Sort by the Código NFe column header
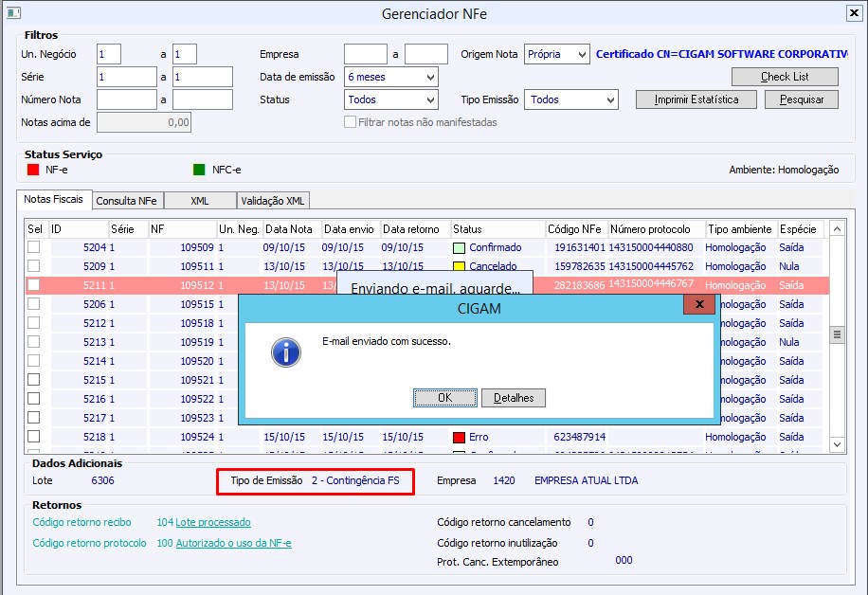 coord(577,229)
